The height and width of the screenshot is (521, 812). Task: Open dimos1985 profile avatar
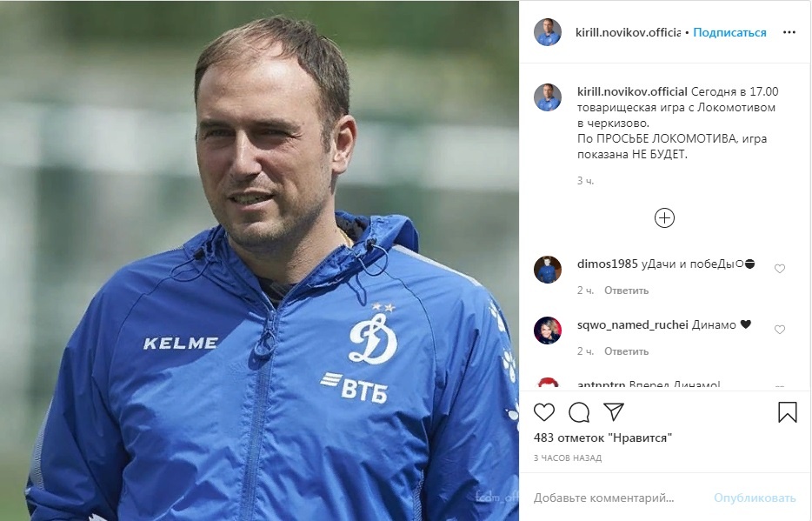point(548,270)
